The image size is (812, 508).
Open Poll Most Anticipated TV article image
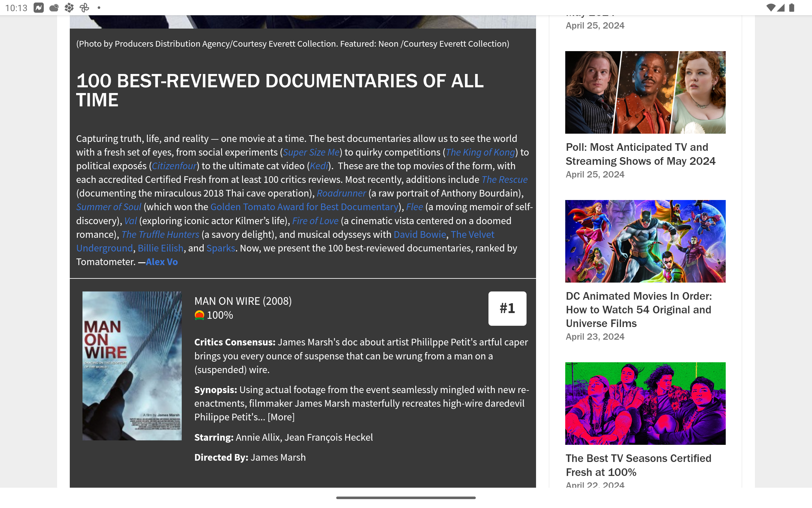click(x=645, y=92)
